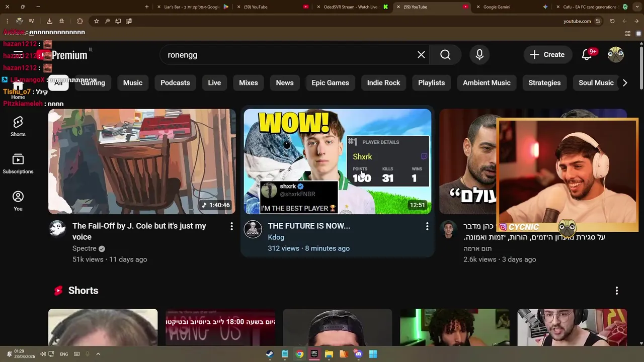Open The Fall-Off desk artwork thumbnail
Screen dimensions: 644x362
point(142,161)
